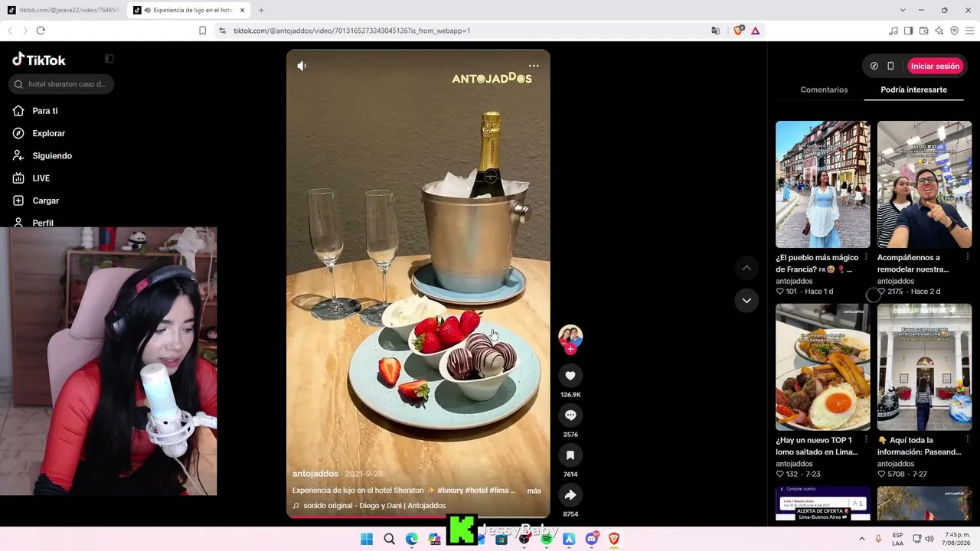Screen dimensions: 980x551
Task: Like the video with the heart icon
Action: click(x=570, y=376)
